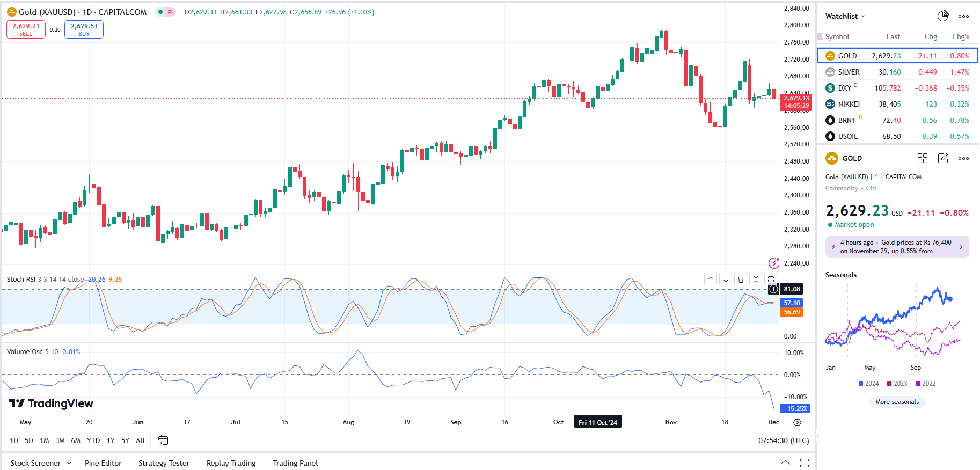Image resolution: width=980 pixels, height=470 pixels.
Task: Click the NIKKEI 225 icon in watchlist
Action: click(830, 104)
